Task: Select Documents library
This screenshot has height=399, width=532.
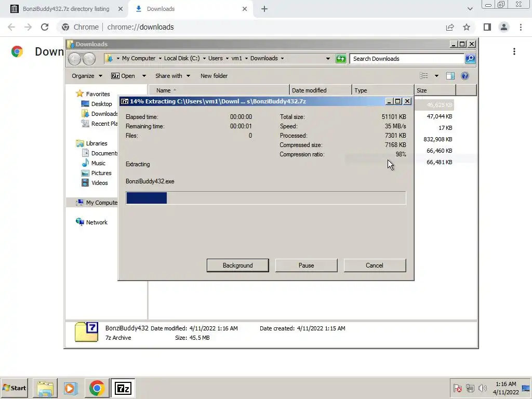Action: click(x=100, y=153)
